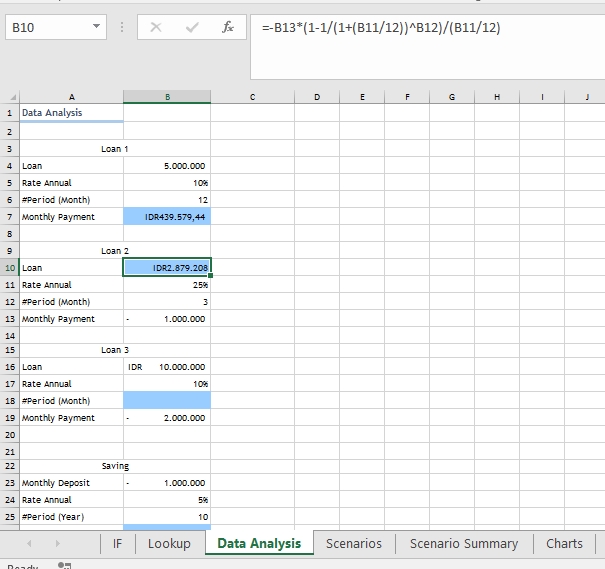The width and height of the screenshot is (605, 569).
Task: Select the Data Analysis sheet tab
Action: click(259, 543)
